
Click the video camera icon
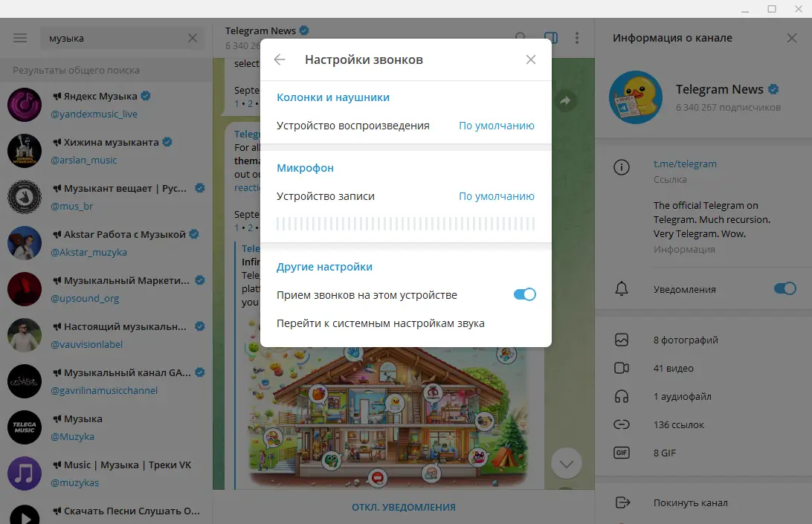(622, 368)
